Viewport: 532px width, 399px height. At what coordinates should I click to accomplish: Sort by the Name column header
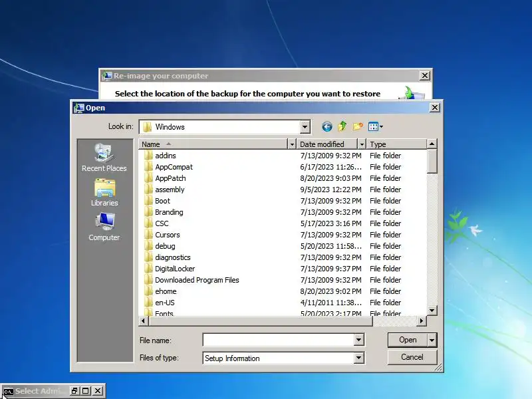213,144
